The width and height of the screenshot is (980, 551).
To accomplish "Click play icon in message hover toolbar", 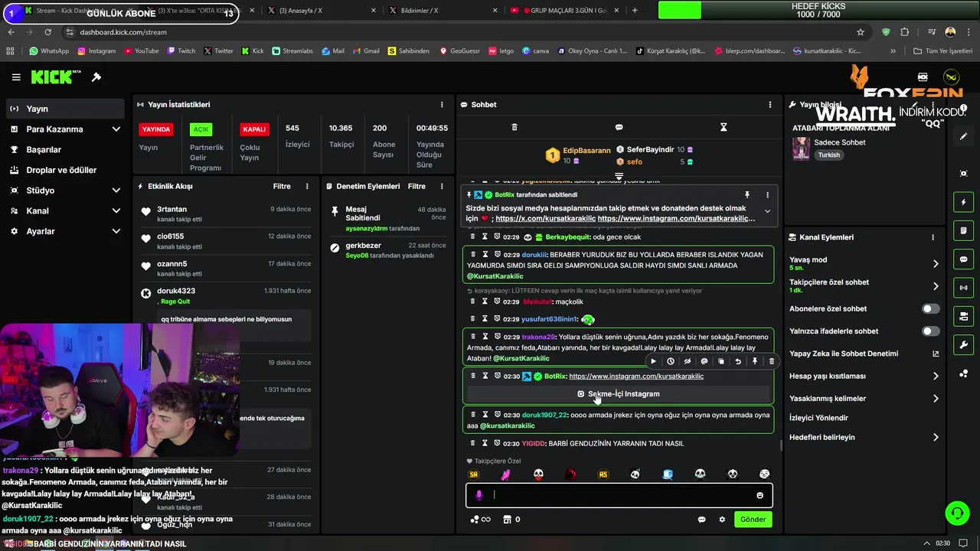I will [653, 361].
